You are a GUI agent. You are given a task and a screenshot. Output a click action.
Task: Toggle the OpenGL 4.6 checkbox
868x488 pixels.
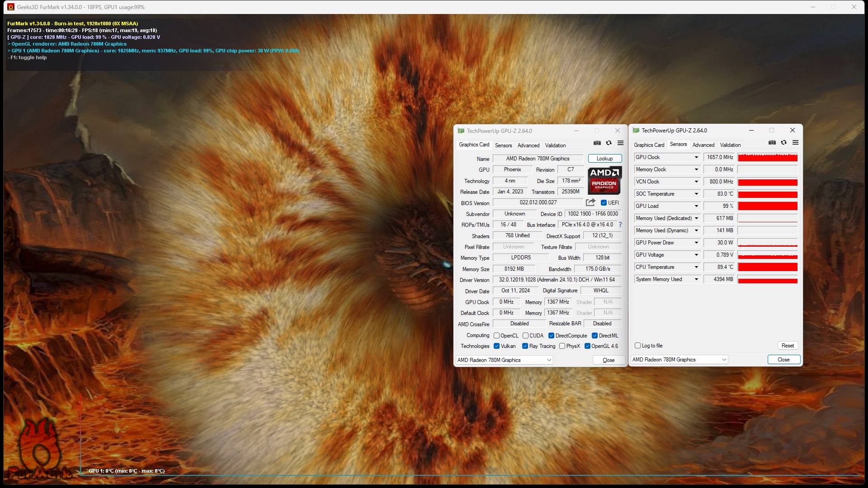(x=587, y=346)
